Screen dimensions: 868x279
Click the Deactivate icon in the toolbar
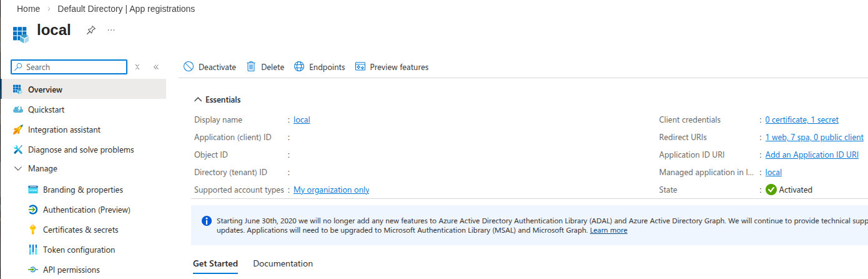(x=189, y=67)
